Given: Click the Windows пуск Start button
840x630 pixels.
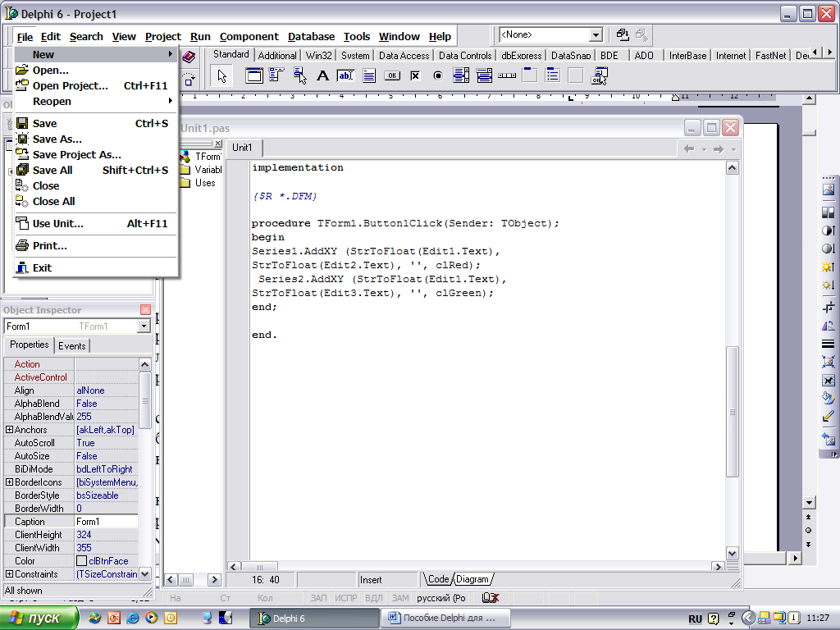Looking at the screenshot, I should pyautogui.click(x=39, y=619).
